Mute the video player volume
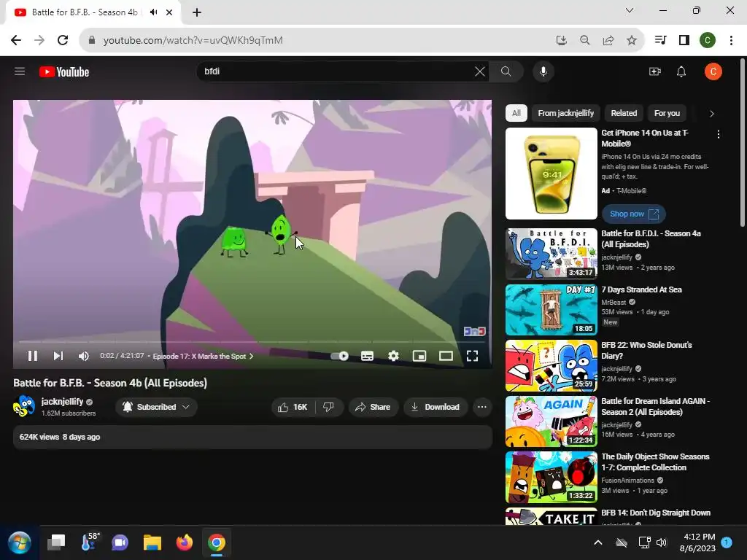The height and width of the screenshot is (560, 747). pyautogui.click(x=83, y=356)
